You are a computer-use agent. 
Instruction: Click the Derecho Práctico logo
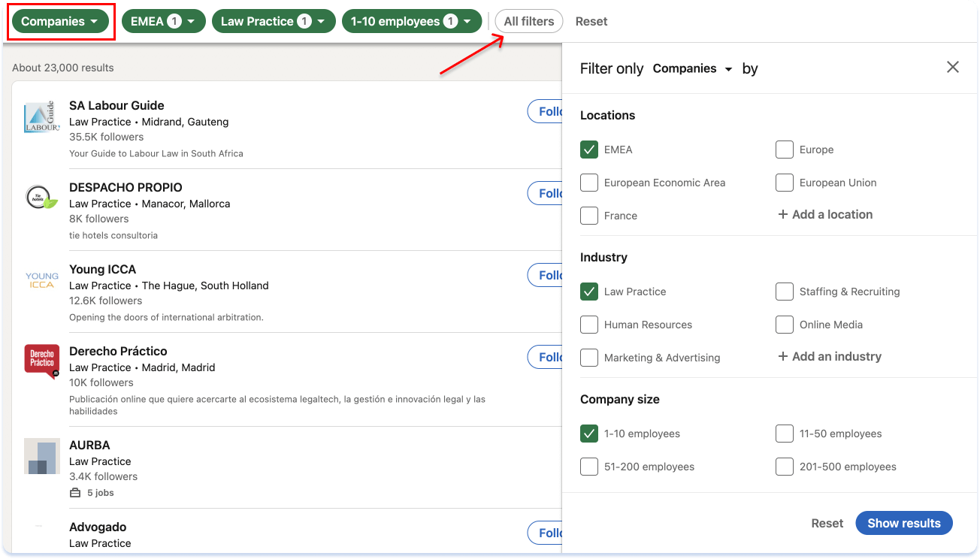coord(41,360)
